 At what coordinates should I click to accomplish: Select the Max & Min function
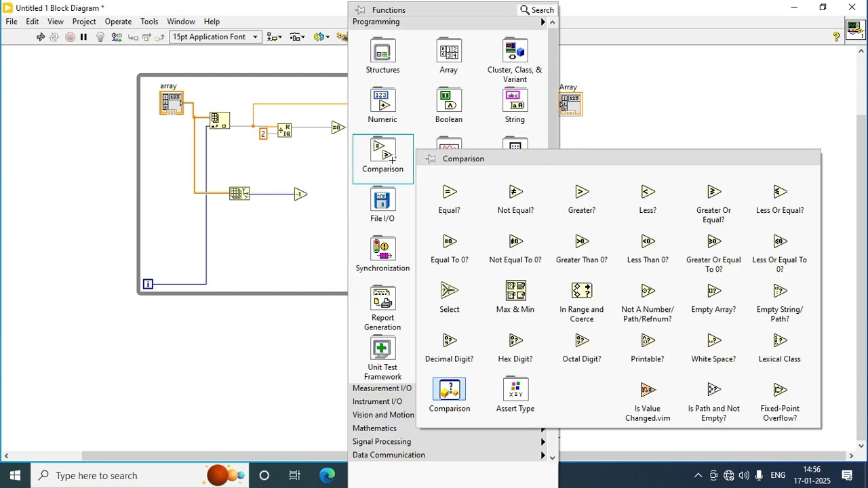point(515,298)
